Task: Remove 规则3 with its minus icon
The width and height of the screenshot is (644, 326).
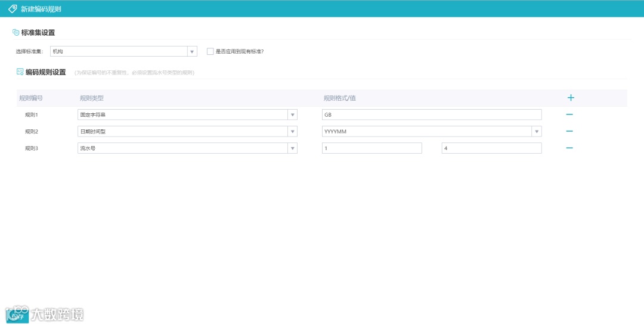Action: 569,148
